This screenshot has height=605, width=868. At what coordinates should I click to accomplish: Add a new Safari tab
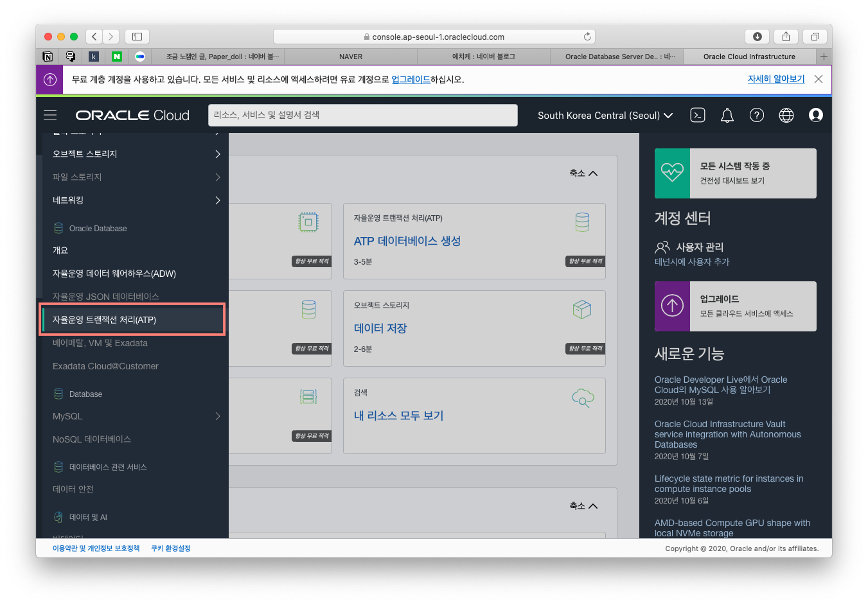824,57
